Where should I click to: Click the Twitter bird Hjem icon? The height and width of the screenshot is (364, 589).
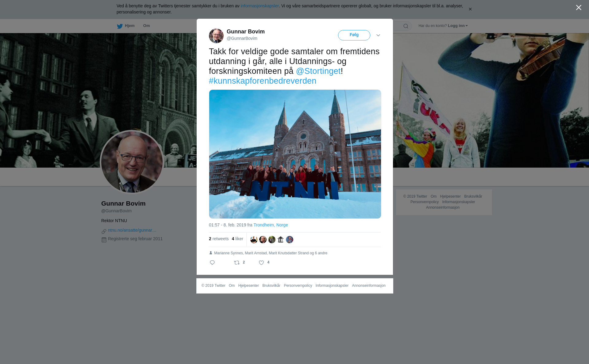pyautogui.click(x=120, y=26)
